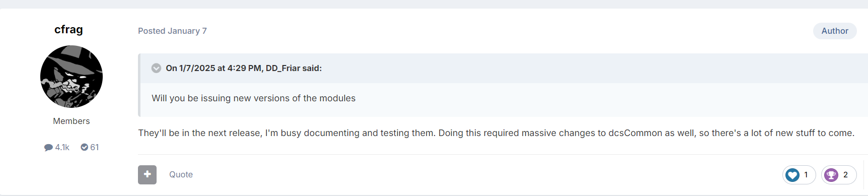868x196 pixels.
Task: Click the purple trophy Thanks reaction icon
Action: click(x=831, y=175)
